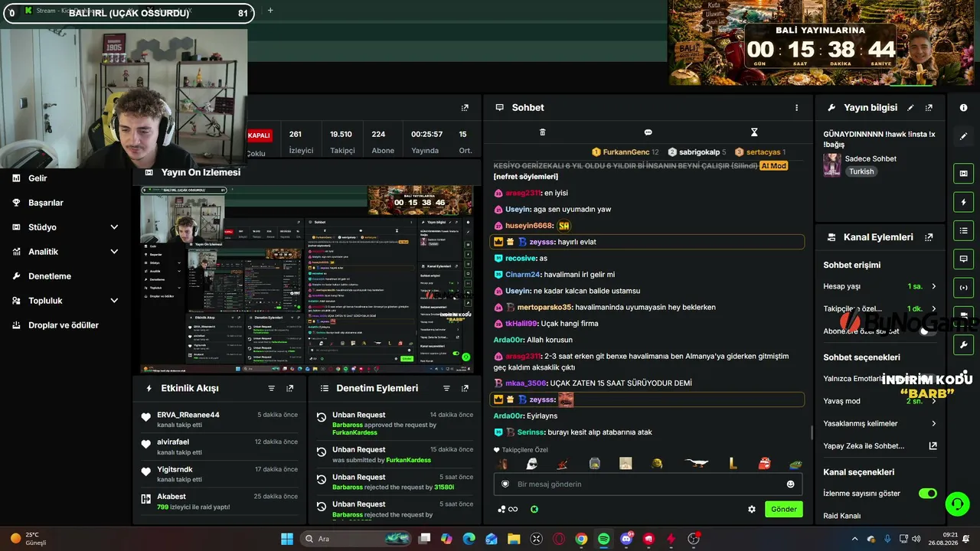The width and height of the screenshot is (980, 551).
Task: Open the Raid Kanalı option
Action: point(842,516)
